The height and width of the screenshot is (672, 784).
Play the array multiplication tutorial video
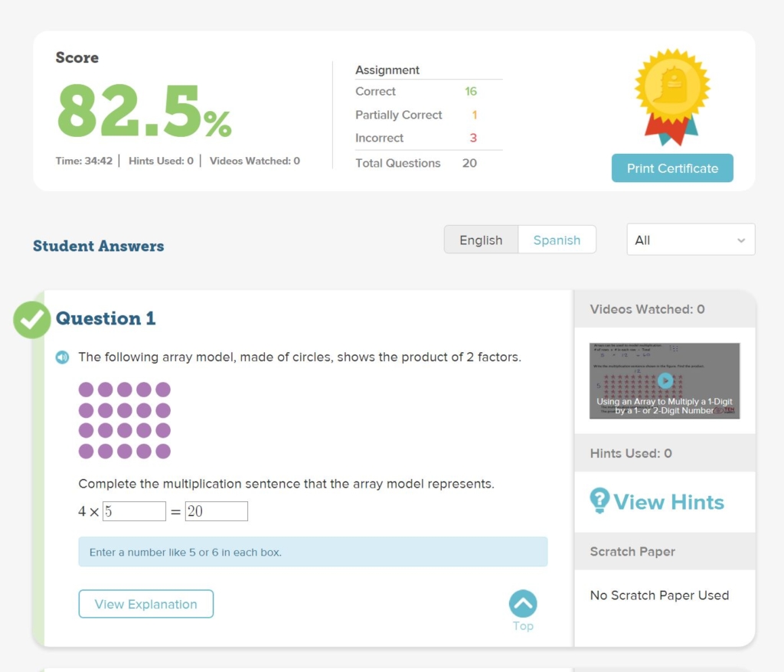pyautogui.click(x=665, y=380)
